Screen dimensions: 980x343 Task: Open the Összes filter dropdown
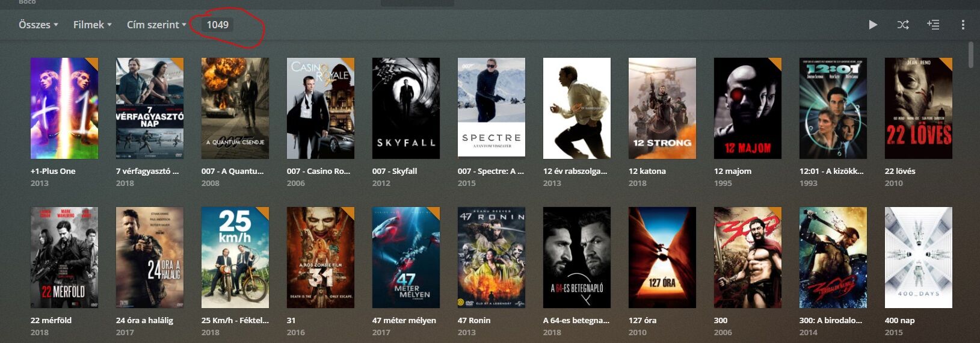(39, 25)
